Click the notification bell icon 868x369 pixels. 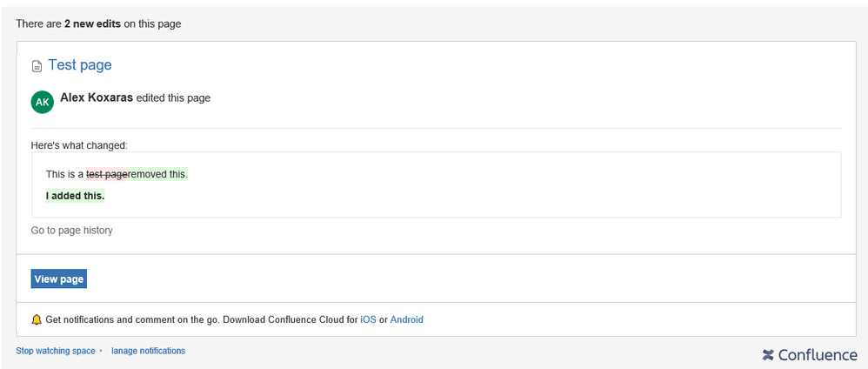coord(37,320)
